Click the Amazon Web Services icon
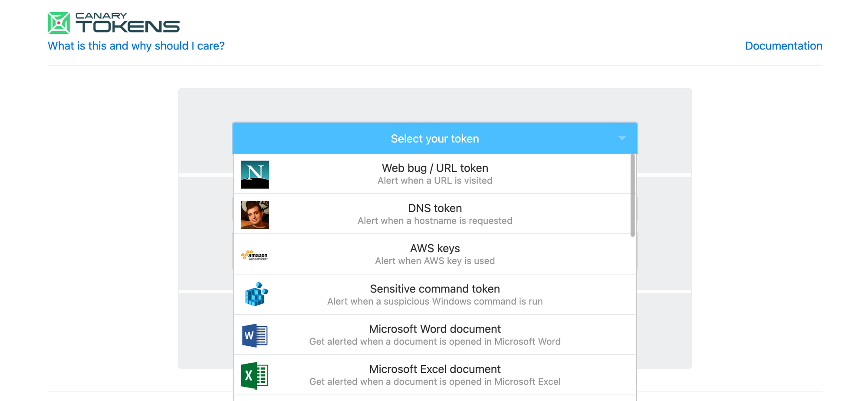 tap(255, 255)
